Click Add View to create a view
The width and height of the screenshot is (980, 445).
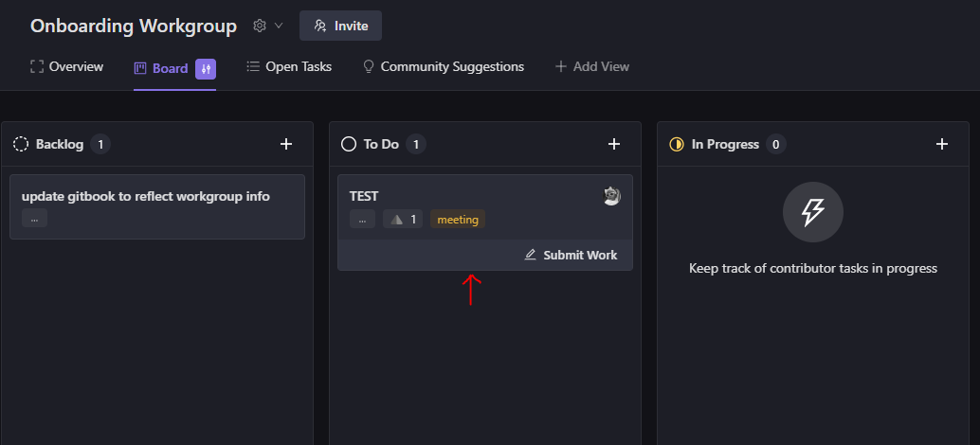tap(591, 67)
